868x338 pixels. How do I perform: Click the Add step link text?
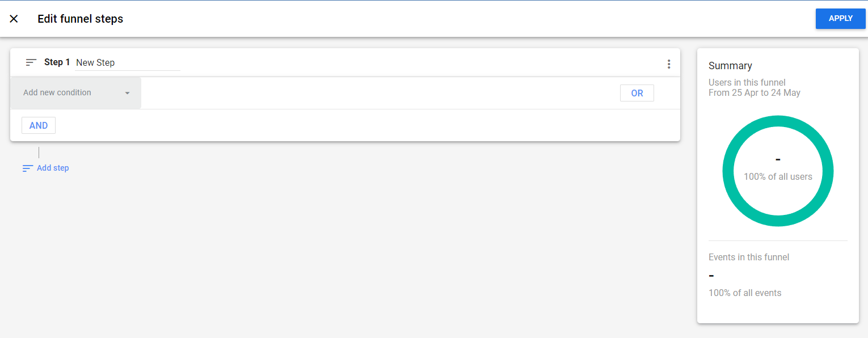(53, 168)
